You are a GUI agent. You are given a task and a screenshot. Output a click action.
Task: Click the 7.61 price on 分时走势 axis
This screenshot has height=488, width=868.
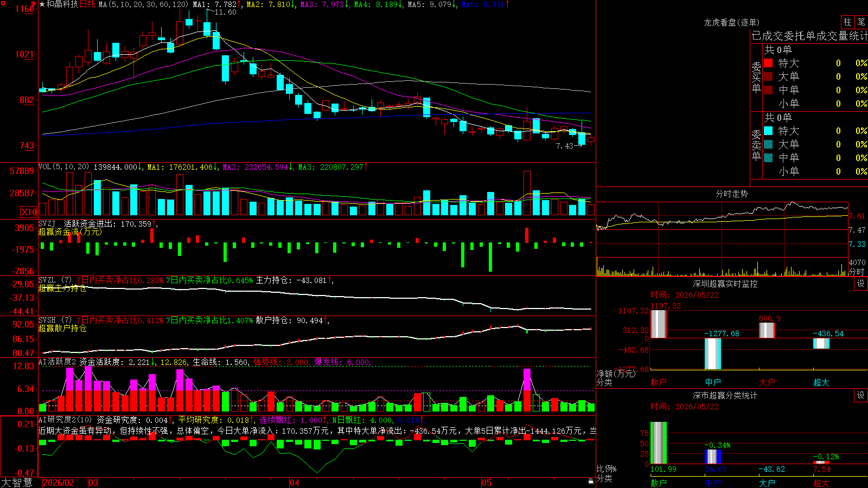[857, 216]
